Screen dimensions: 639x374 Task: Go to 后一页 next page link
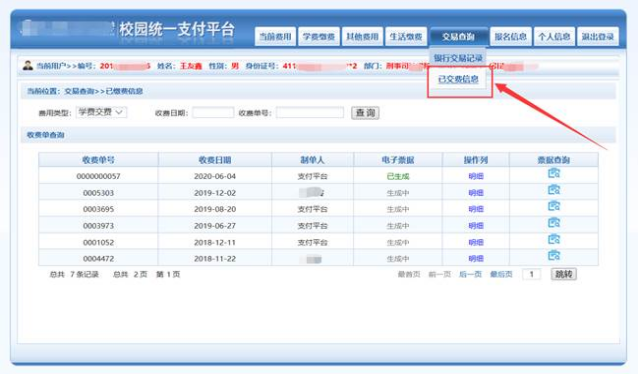[x=470, y=274]
